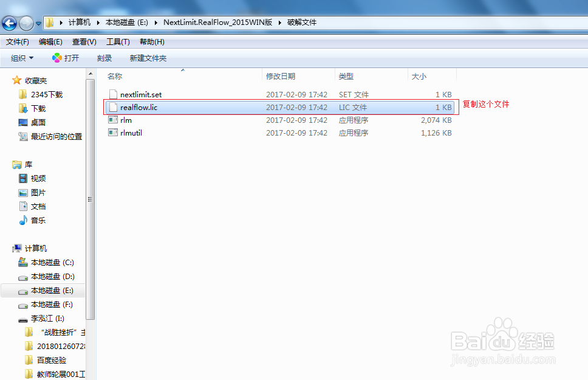
Task: Open the 文件(F) menu
Action: point(17,42)
